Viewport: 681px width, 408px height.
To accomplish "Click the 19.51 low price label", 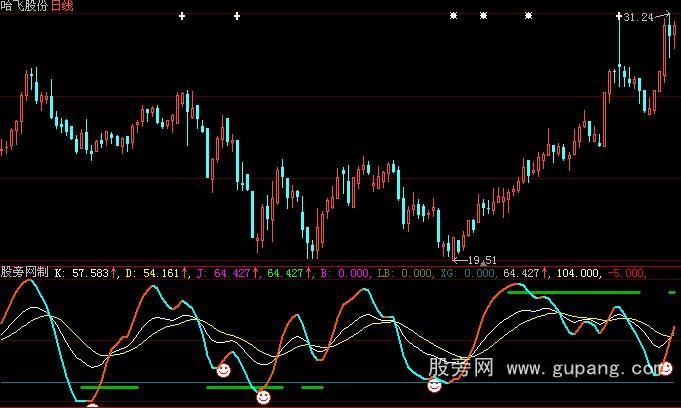I will pos(482,260).
